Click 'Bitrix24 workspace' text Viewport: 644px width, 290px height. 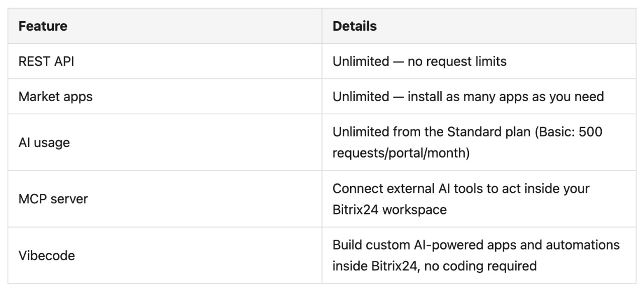(389, 209)
